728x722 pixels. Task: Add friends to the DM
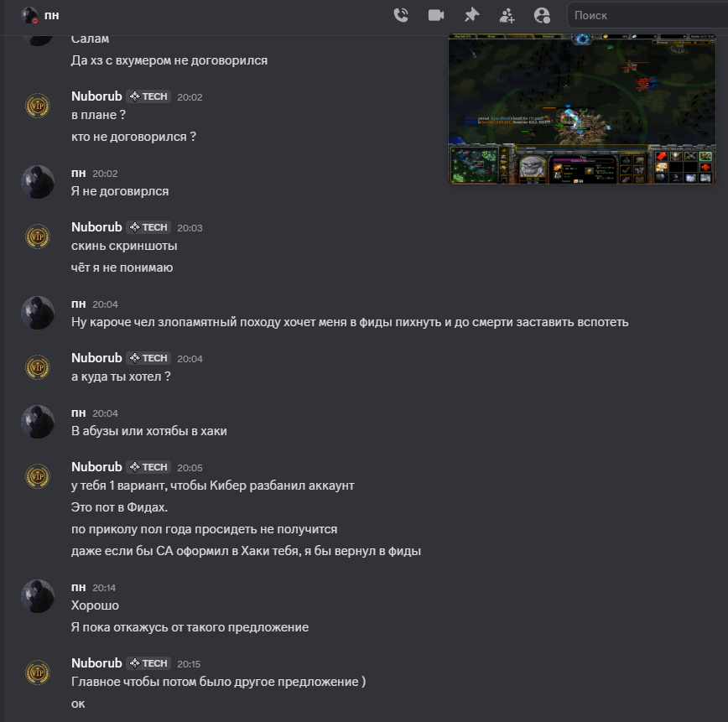point(507,15)
